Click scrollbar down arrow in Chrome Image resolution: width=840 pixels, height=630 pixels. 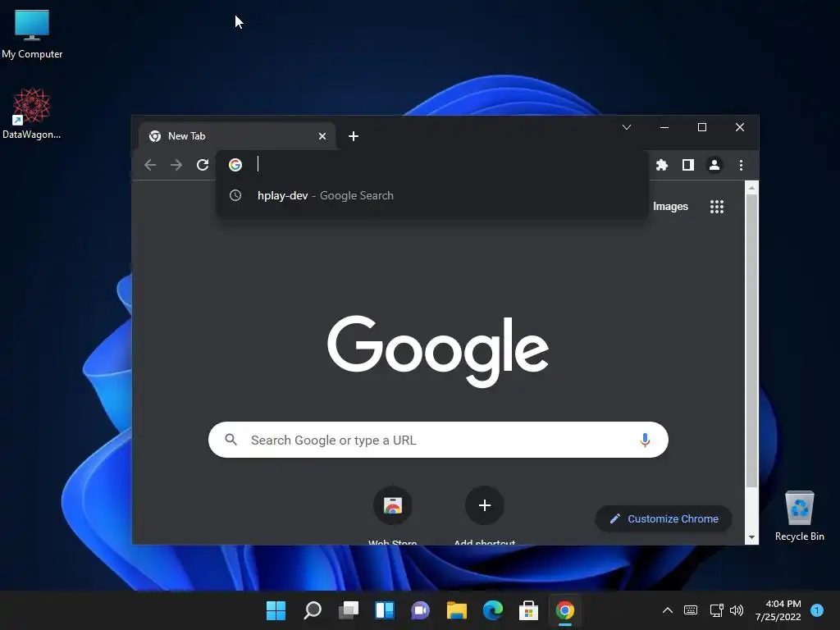[751, 537]
